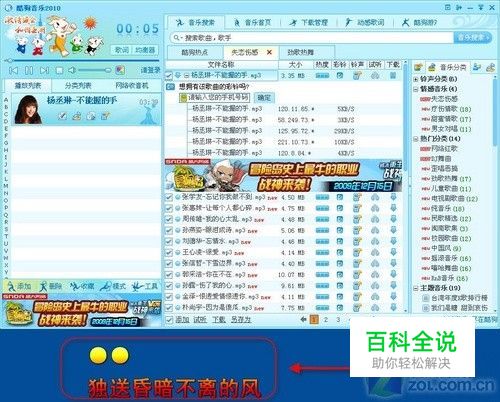Collapse the 热门分类 category
The image size is (500, 402).
coord(416,139)
